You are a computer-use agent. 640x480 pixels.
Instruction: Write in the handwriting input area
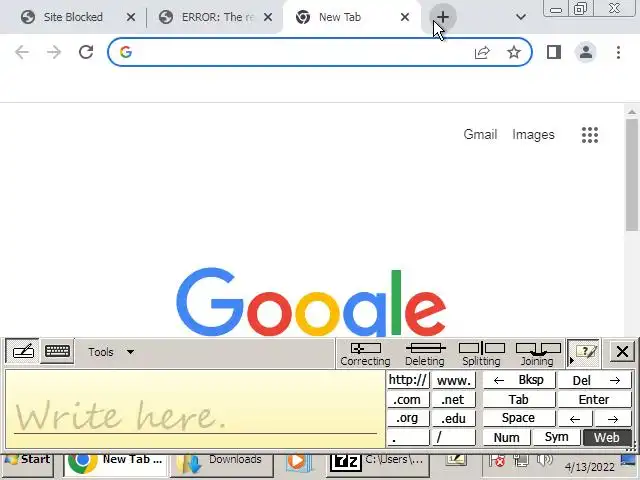click(x=195, y=409)
